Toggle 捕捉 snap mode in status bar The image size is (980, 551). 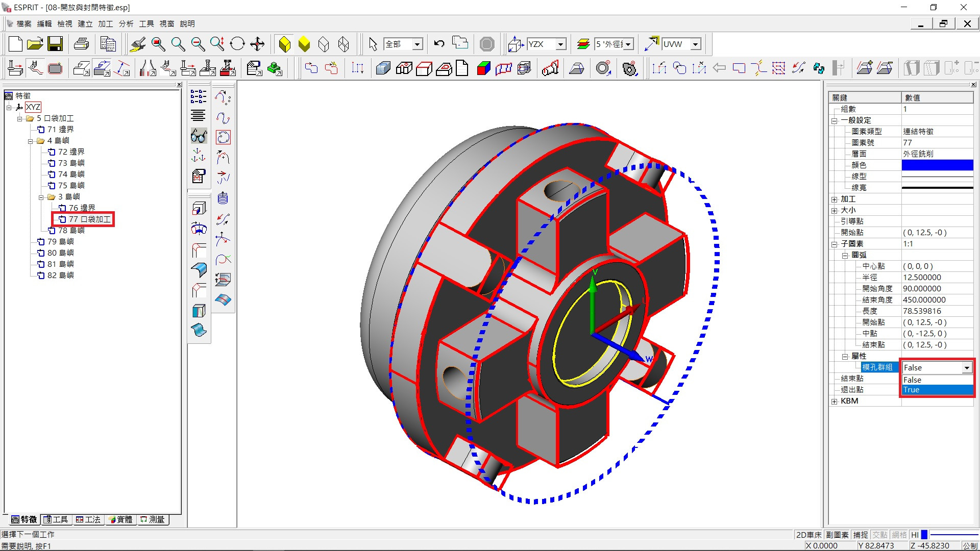pyautogui.click(x=860, y=535)
